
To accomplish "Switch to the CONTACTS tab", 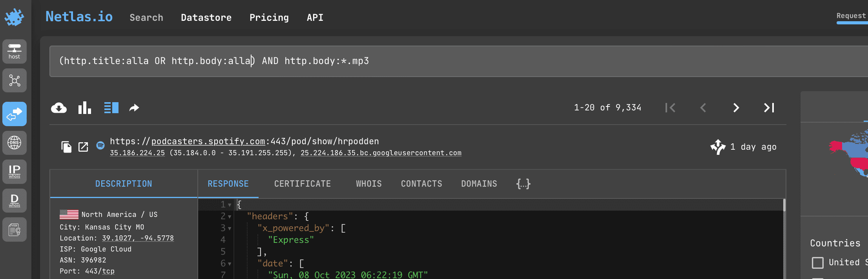I will coord(421,184).
